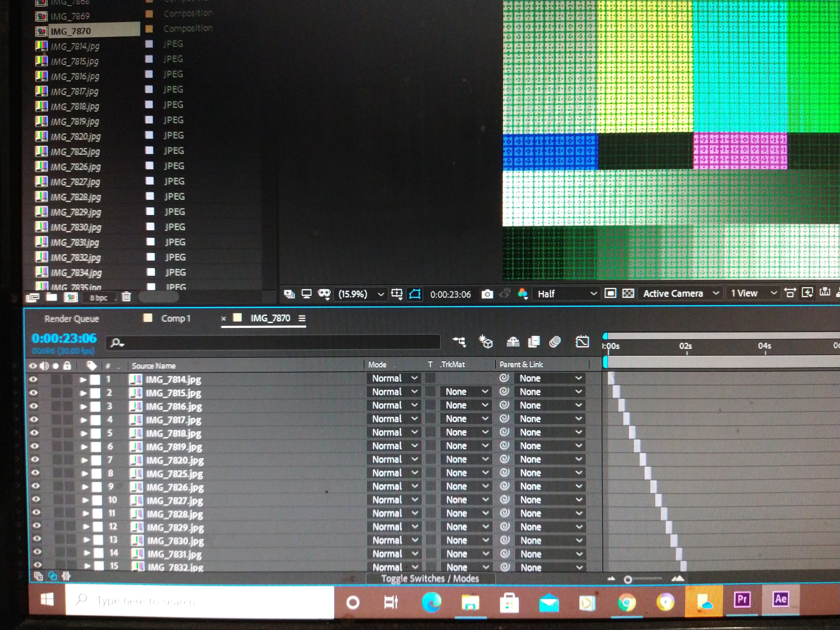
Task: Click the timeline zoom slider handle
Action: pos(628,579)
